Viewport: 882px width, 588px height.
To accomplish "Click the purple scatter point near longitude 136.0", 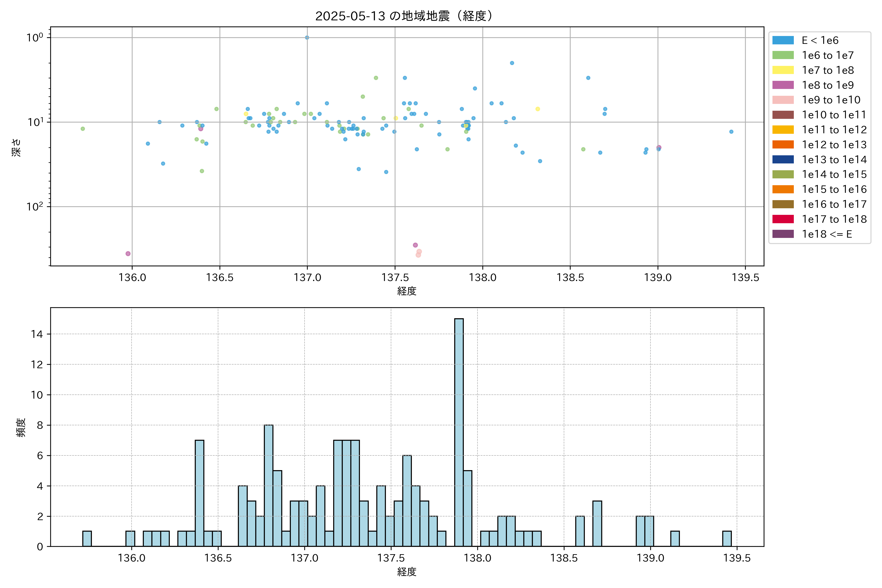I will (x=128, y=254).
